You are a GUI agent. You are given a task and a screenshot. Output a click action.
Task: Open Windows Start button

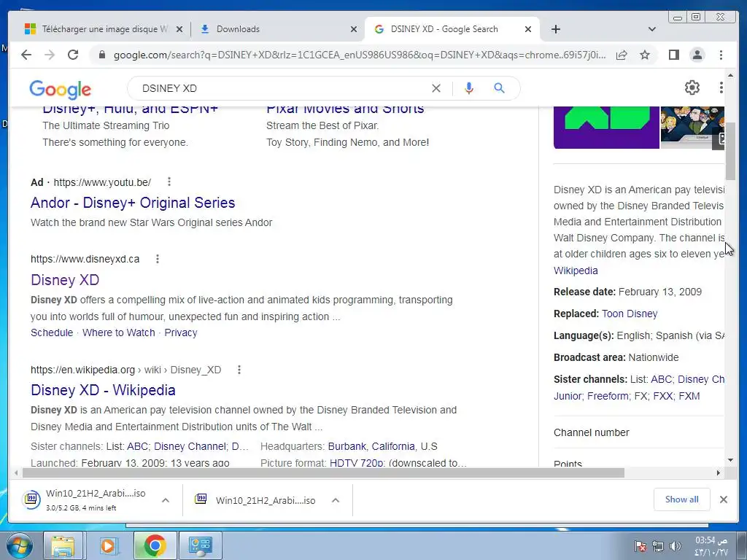coord(20,545)
